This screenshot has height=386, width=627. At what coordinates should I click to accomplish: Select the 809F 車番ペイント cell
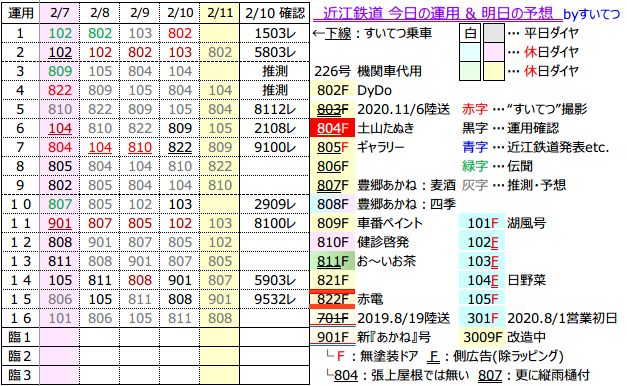(332, 223)
